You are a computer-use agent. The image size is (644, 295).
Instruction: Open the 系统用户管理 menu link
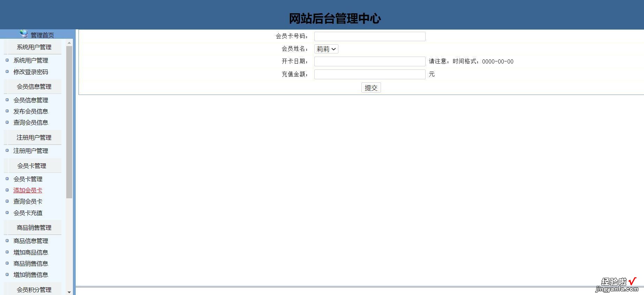pos(31,60)
